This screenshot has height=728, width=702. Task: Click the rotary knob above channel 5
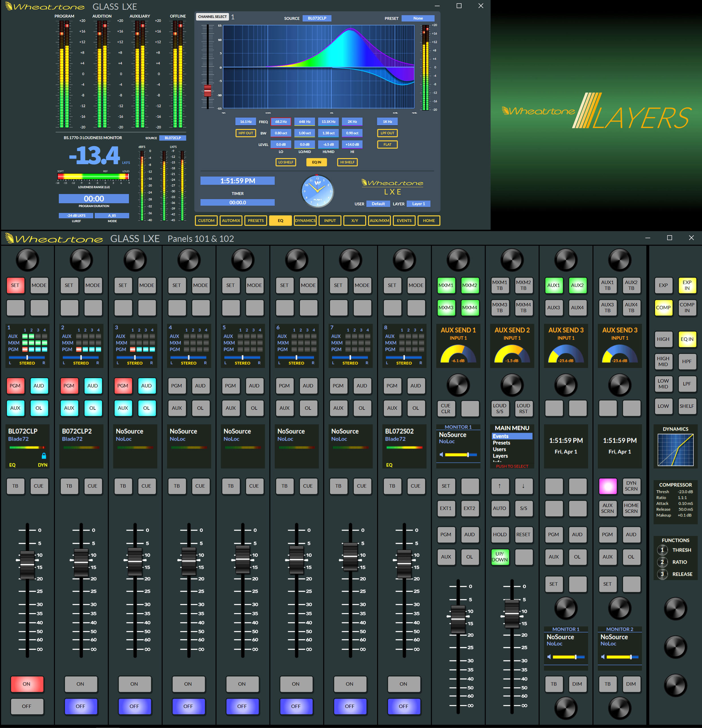[243, 260]
